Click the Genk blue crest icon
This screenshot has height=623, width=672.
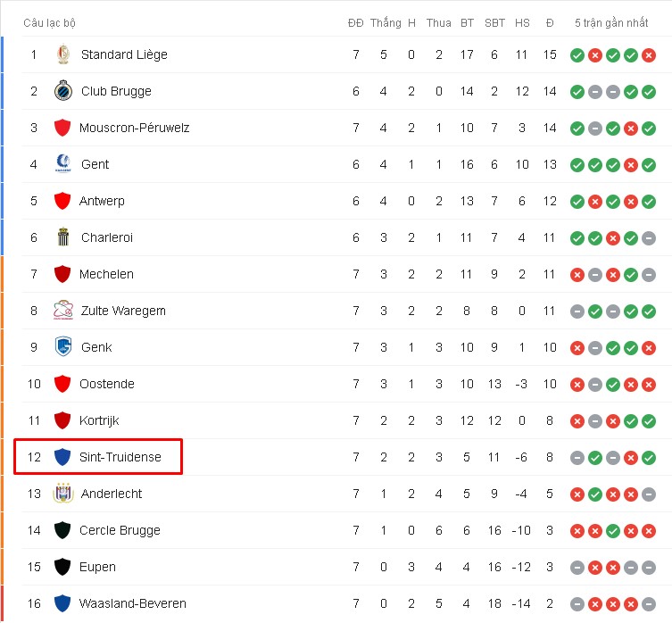click(63, 346)
